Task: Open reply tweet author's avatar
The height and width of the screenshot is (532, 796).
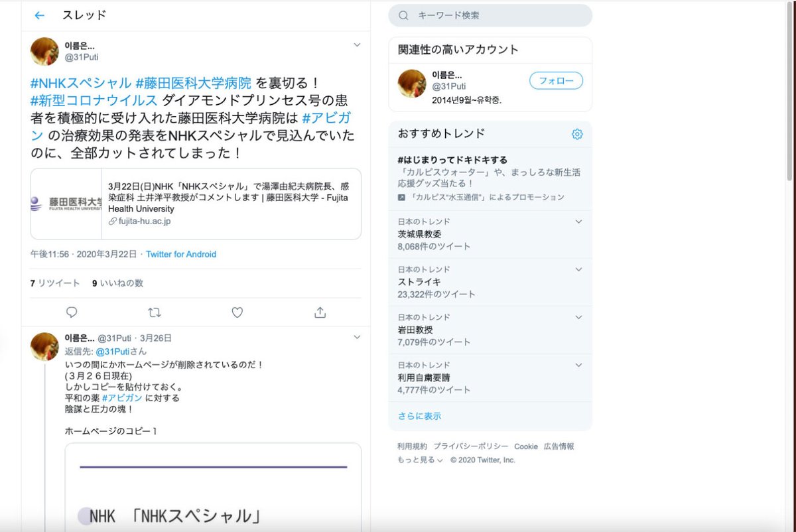Action: [44, 346]
